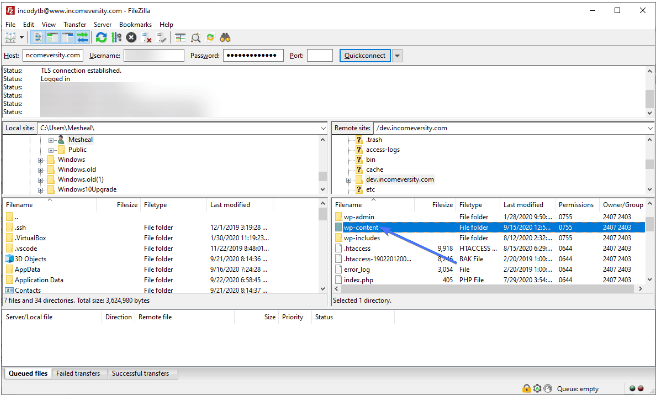Open the Site Manager icon
This screenshot has width=658, height=395.
10,38
